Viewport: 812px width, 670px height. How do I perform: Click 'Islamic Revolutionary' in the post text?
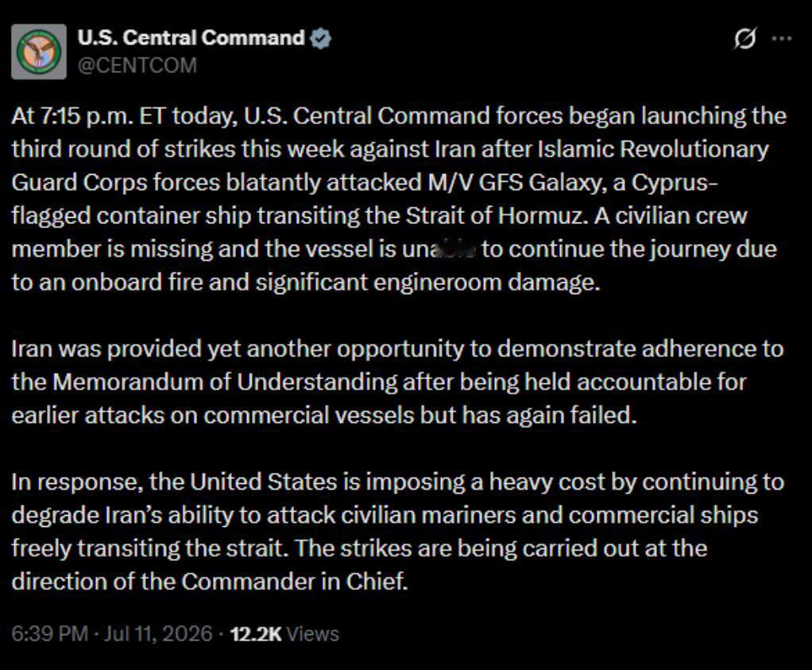[654, 149]
